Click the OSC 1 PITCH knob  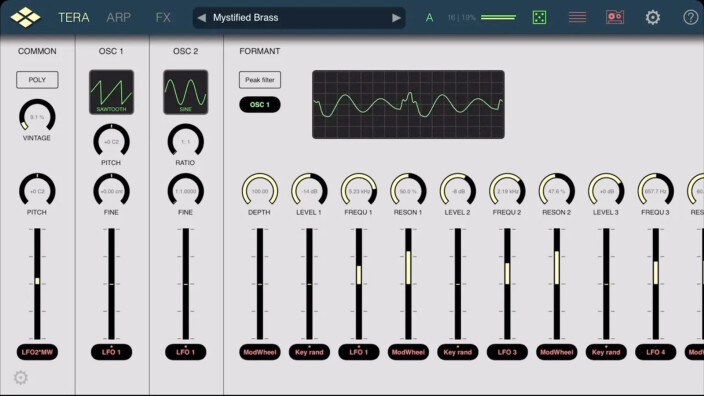coord(111,141)
